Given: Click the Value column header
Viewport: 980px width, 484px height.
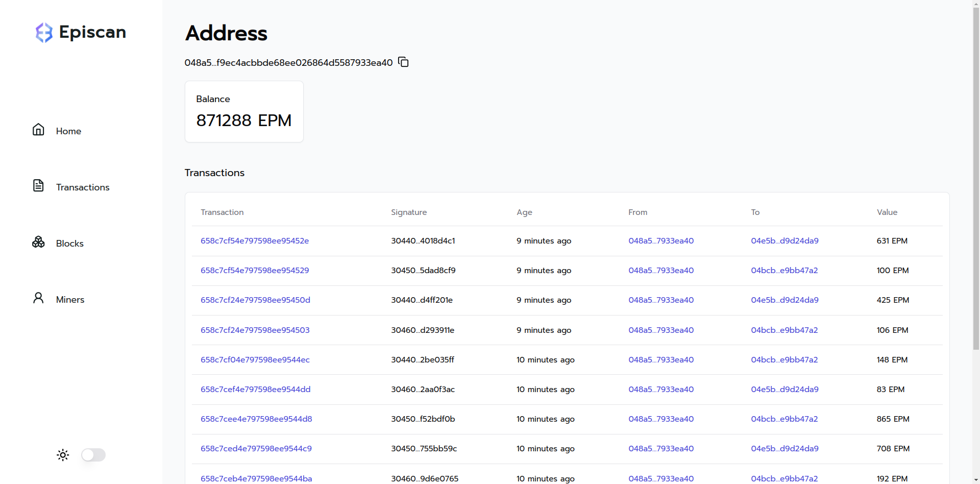Looking at the screenshot, I should [887, 212].
